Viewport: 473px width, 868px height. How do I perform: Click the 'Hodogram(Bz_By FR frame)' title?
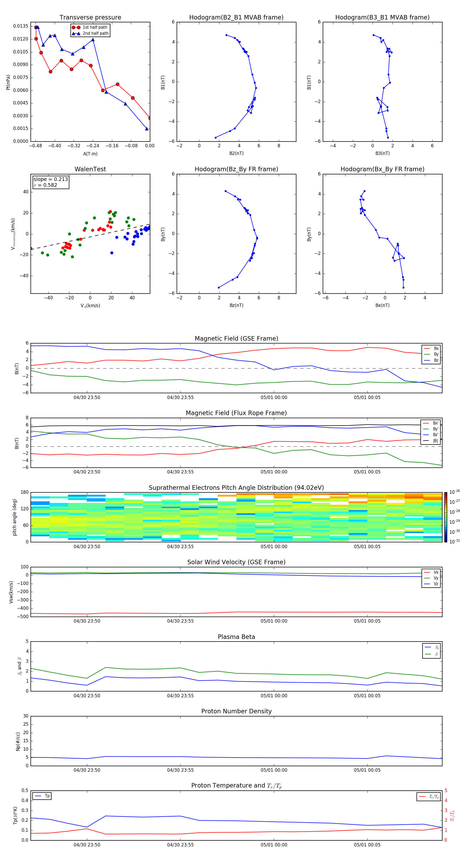pyautogui.click(x=236, y=169)
